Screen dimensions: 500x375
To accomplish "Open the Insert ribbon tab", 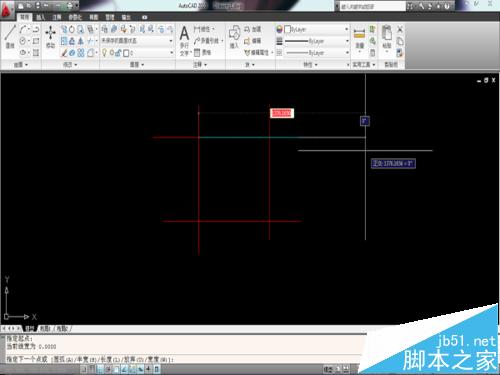I will [x=41, y=17].
